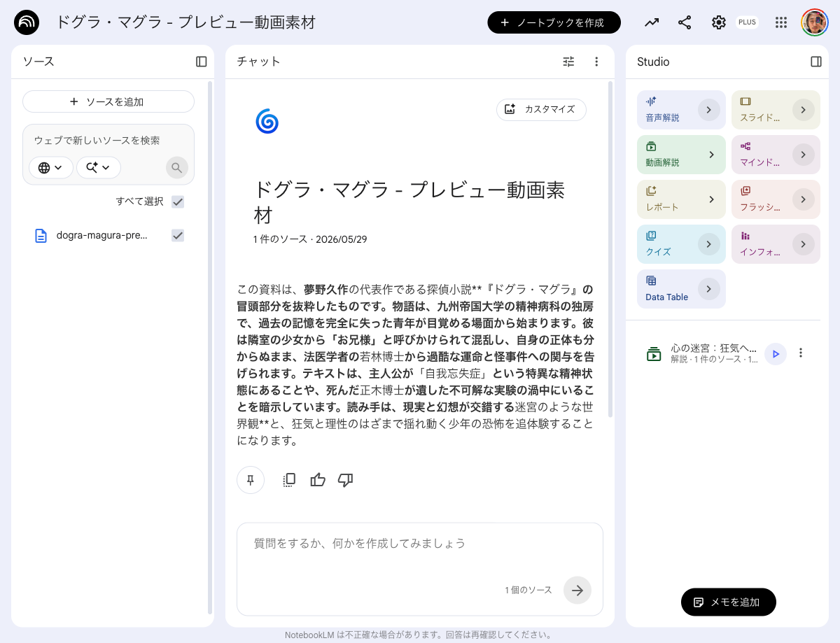This screenshot has width=840, height=643.
Task: Expand Data Table options arrow
Action: 709,289
